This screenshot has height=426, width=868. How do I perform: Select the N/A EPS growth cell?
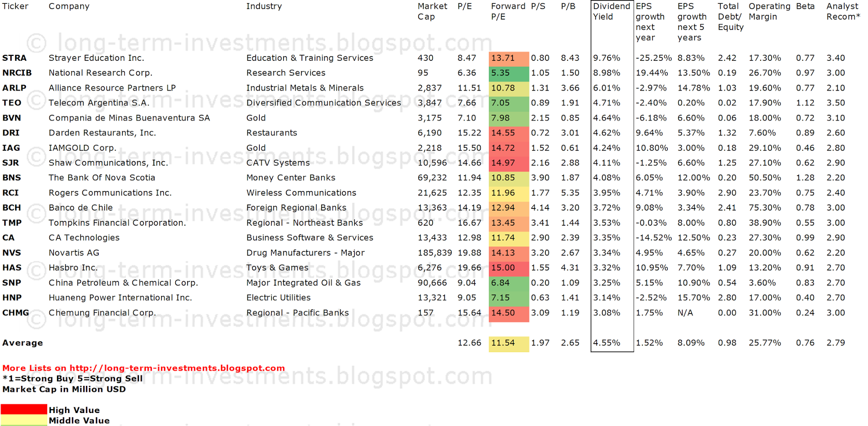pos(685,313)
